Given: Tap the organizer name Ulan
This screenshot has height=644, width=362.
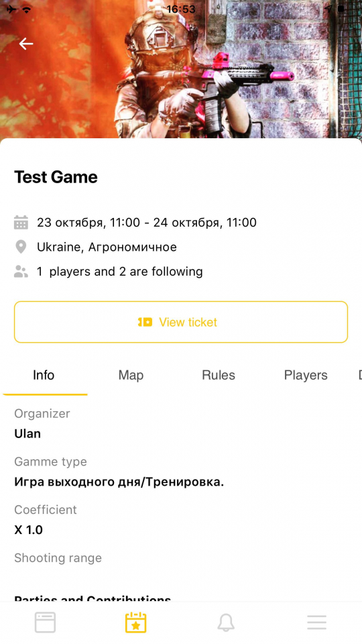Looking at the screenshot, I should (27, 434).
